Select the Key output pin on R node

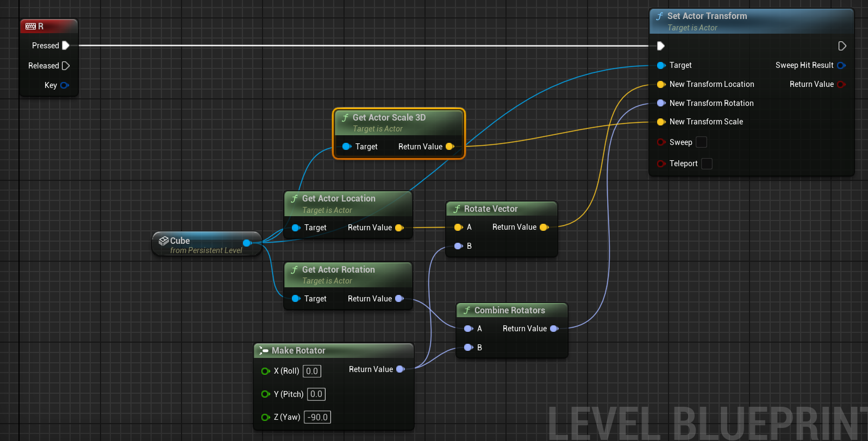coord(65,85)
